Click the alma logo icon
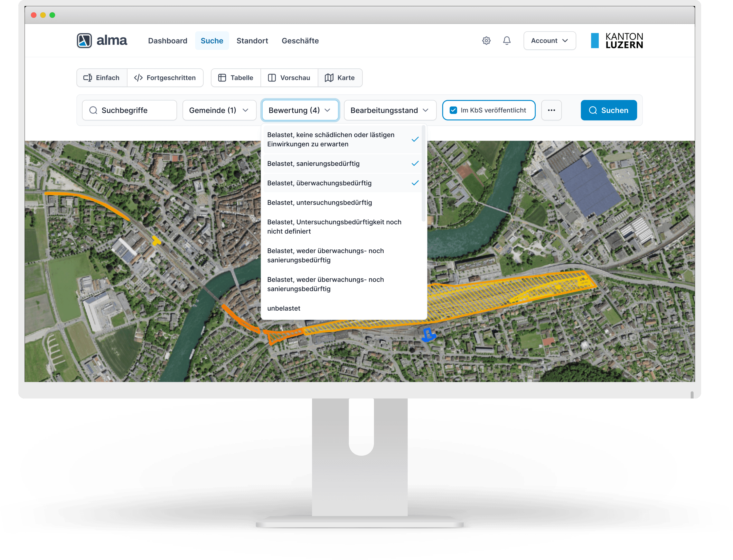733x560 pixels. 84,41
